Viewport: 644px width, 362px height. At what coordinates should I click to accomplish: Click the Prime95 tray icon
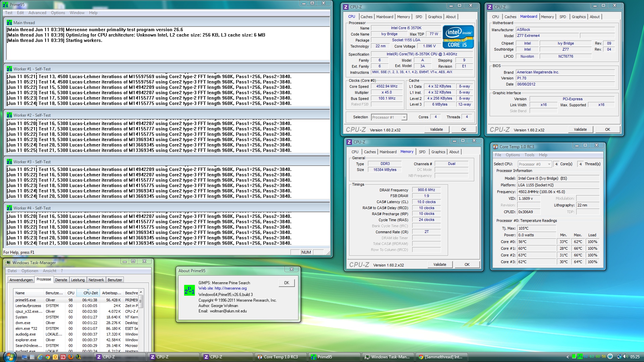tap(580, 356)
